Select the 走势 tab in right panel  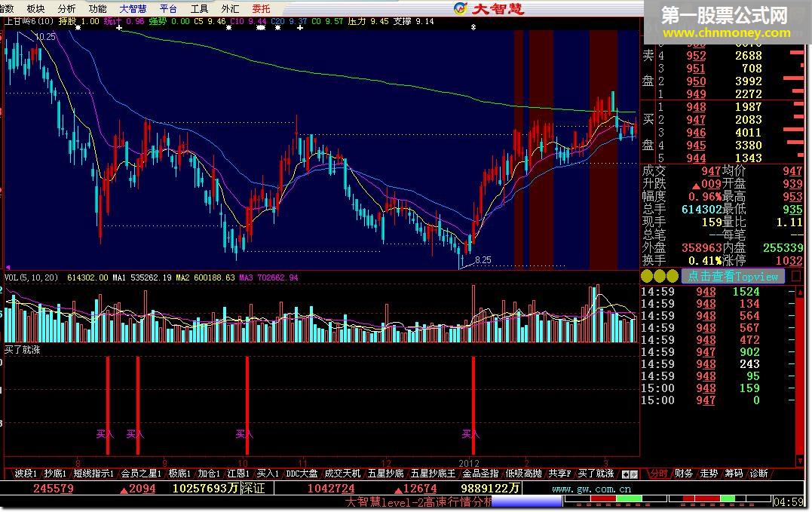click(709, 474)
